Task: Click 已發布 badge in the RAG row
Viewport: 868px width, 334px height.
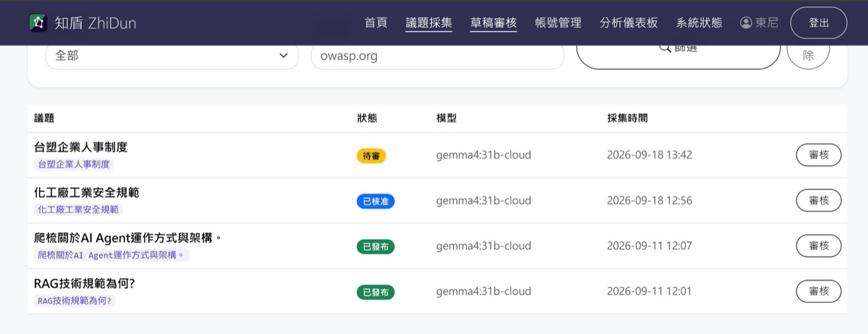Action: coord(376,292)
